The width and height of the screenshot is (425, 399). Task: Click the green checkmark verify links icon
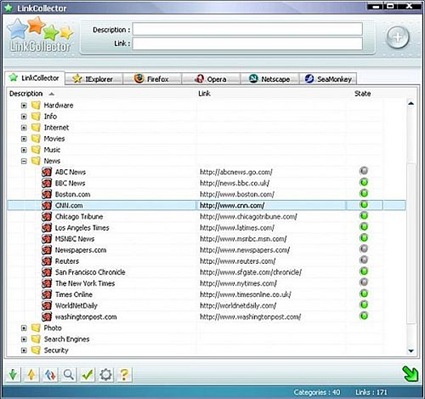pos(87,375)
